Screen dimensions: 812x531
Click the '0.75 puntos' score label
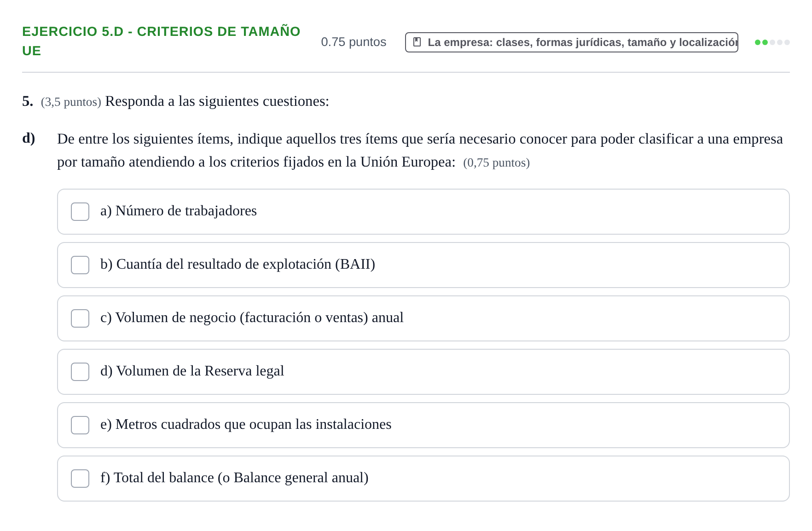[354, 42]
